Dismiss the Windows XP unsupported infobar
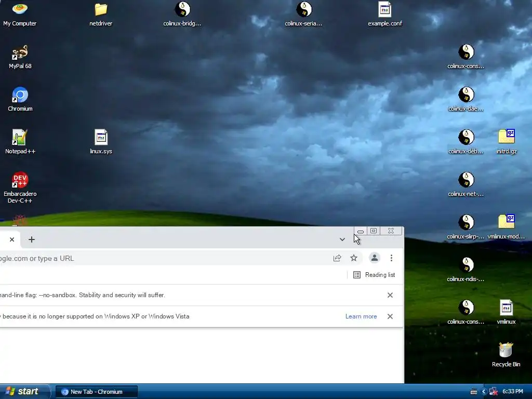The image size is (532, 399). pos(390,316)
